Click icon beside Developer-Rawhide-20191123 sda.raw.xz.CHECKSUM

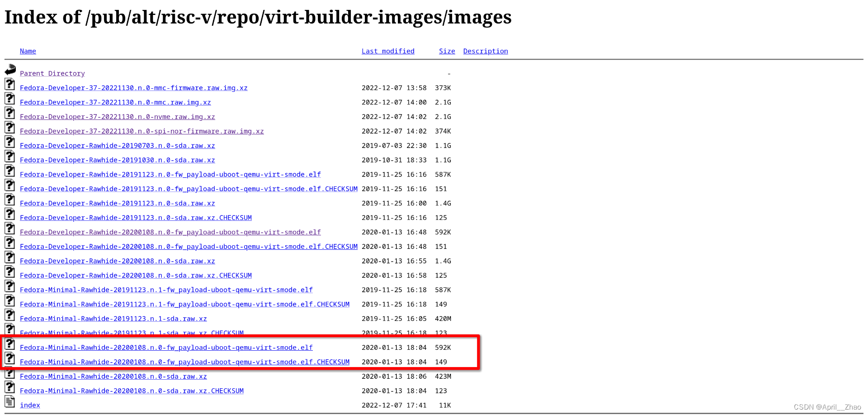click(x=10, y=214)
